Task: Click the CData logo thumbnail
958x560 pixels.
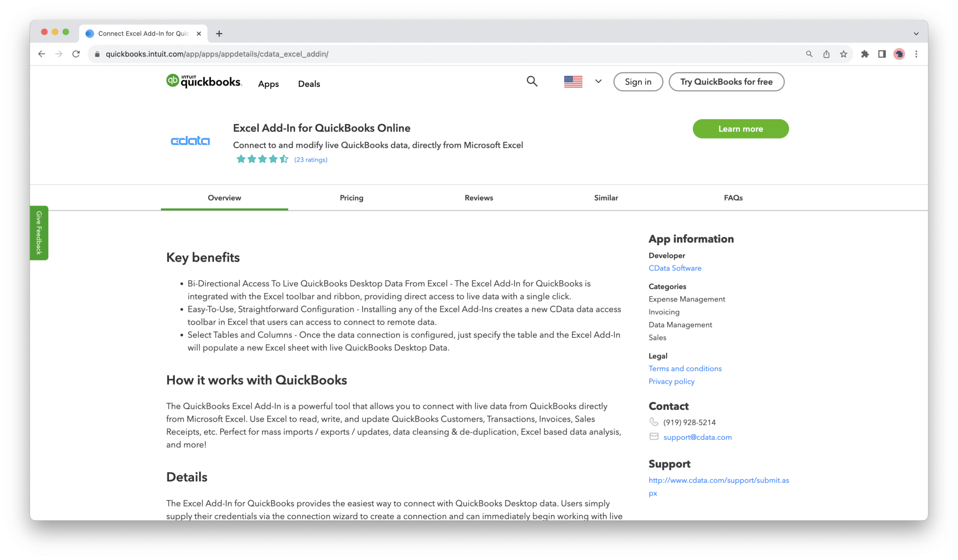Action: click(x=190, y=141)
